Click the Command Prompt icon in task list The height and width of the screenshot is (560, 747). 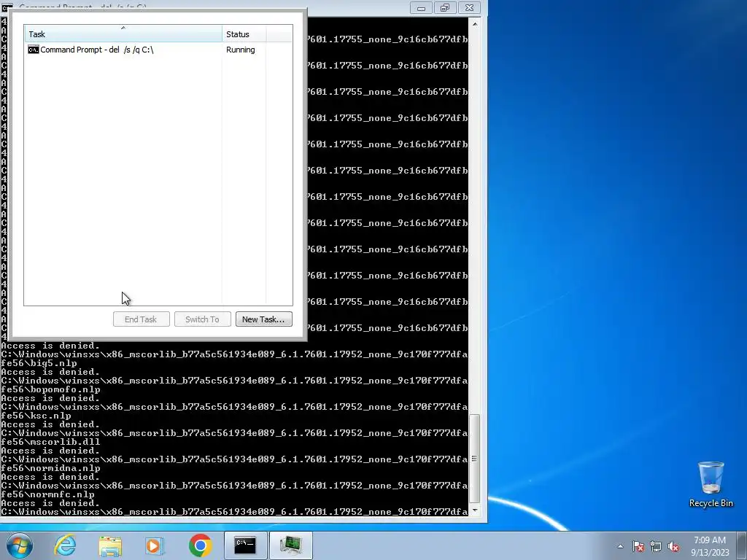(34, 50)
